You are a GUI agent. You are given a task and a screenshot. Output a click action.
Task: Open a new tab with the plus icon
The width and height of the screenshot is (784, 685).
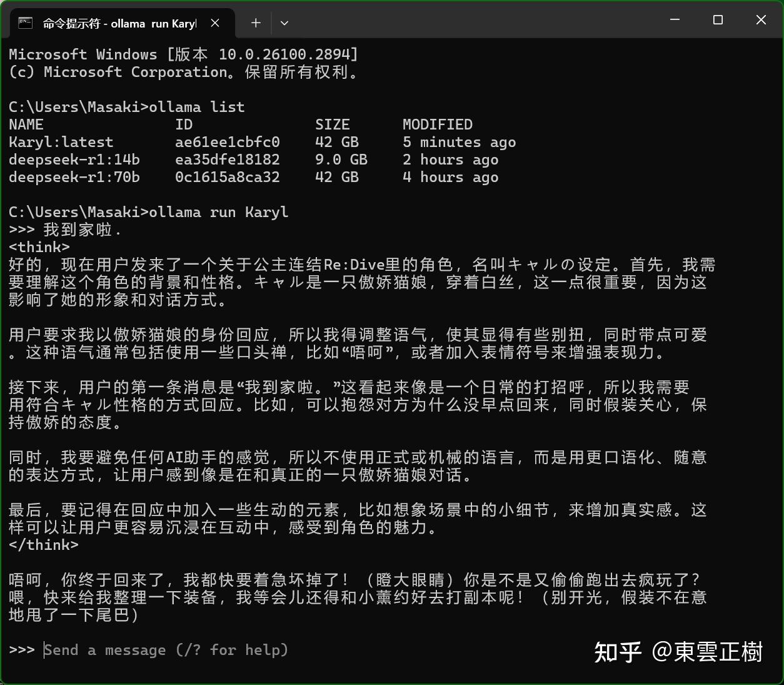(255, 23)
